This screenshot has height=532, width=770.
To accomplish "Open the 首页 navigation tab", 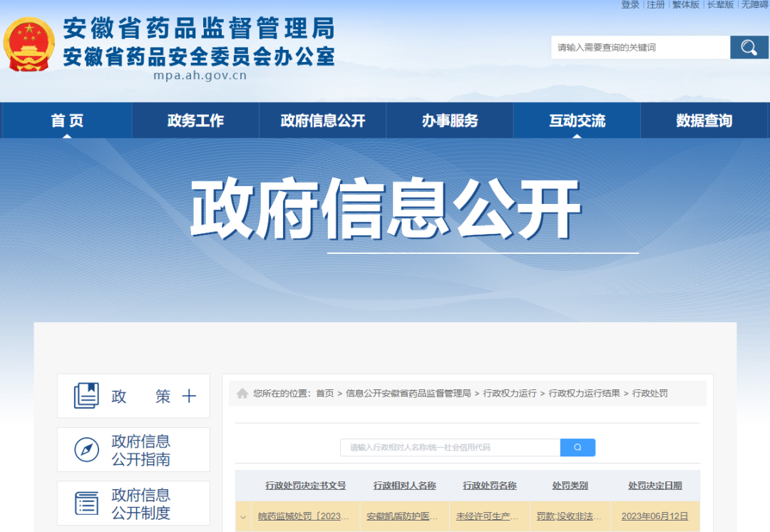I will coord(67,121).
